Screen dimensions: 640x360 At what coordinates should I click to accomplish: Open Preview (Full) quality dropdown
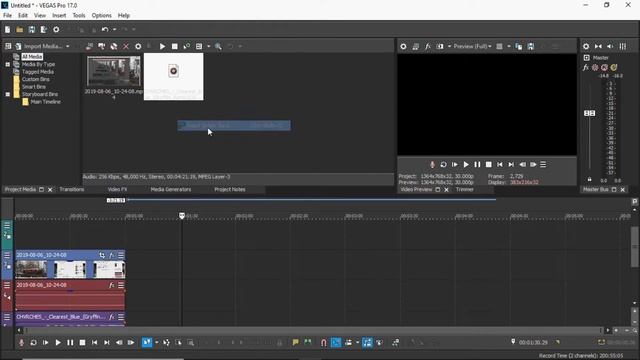473,46
